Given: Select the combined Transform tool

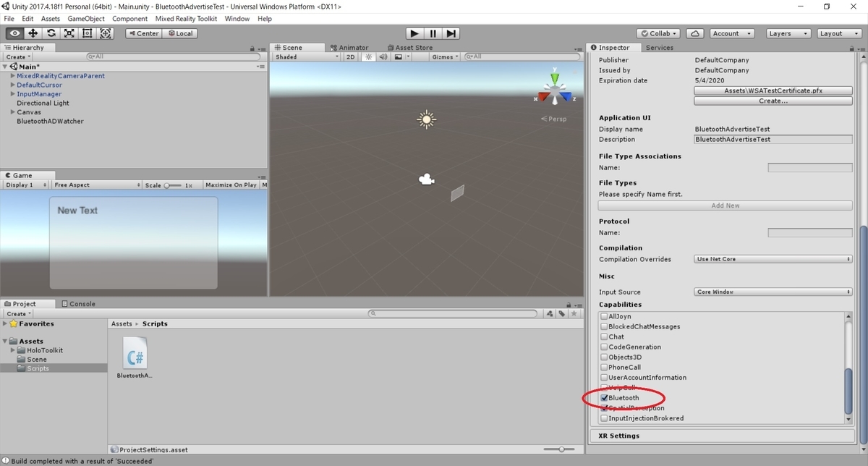Looking at the screenshot, I should coord(106,33).
